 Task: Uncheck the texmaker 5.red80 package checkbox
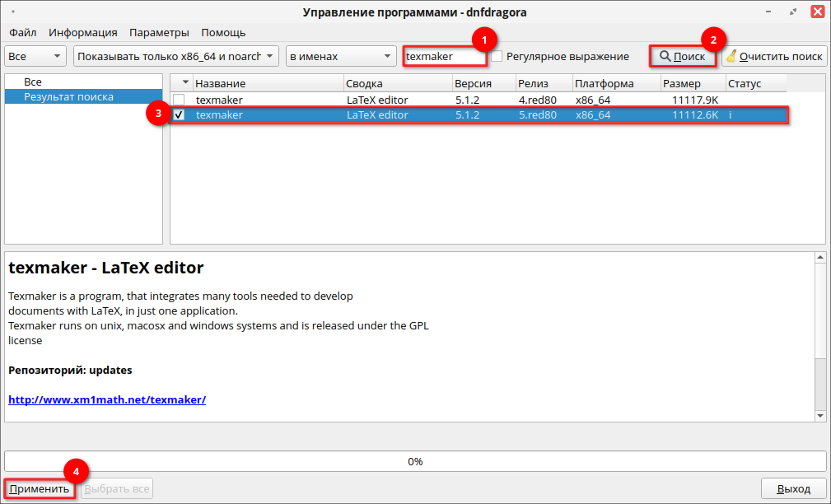(x=180, y=114)
